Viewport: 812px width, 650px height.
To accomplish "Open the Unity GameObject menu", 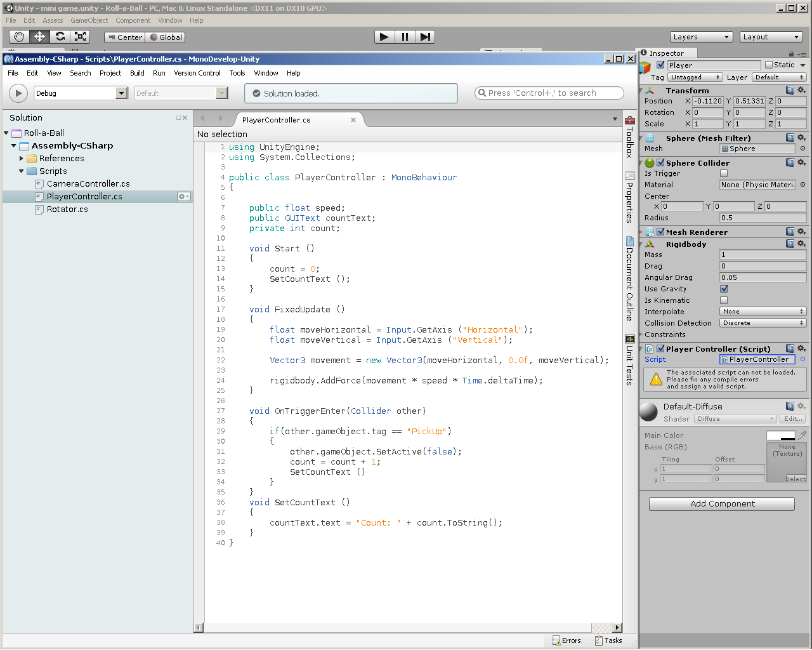I will click(x=89, y=20).
